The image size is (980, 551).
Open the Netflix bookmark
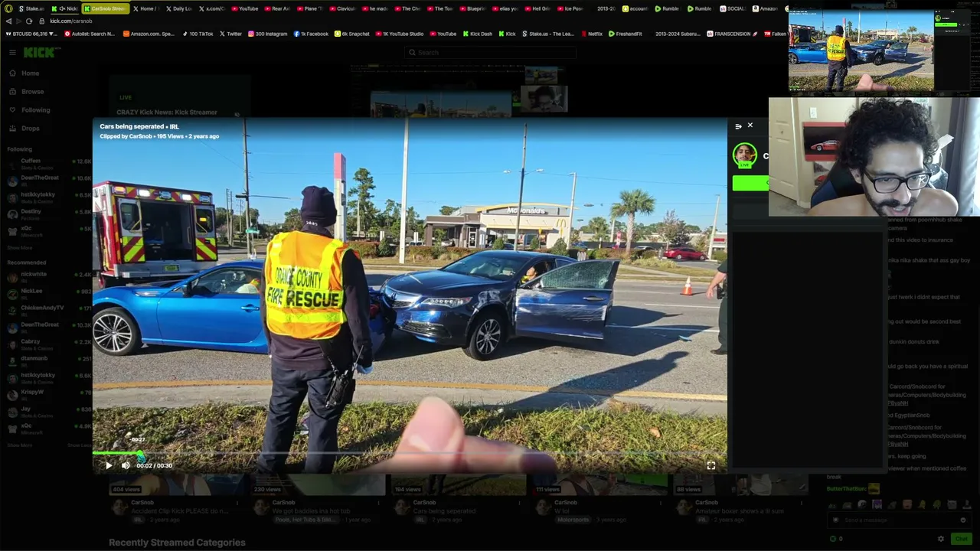591,34
